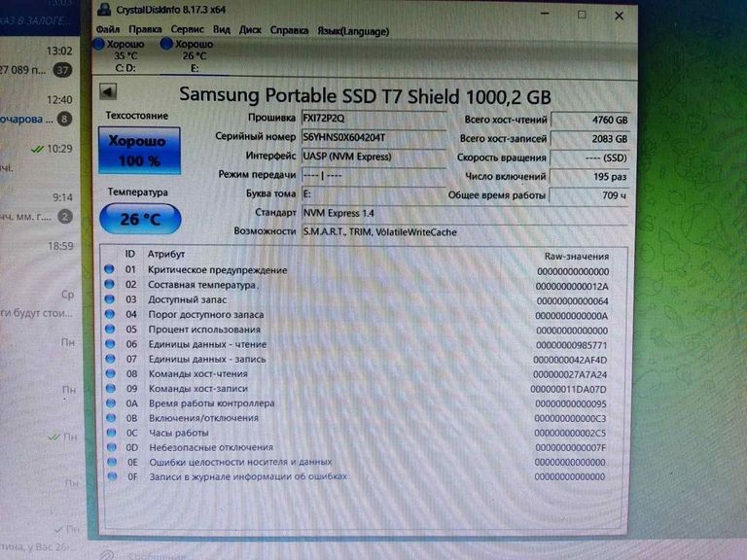Click the serial number field S6YHNS0X604204T
747x560 pixels.
click(x=373, y=137)
